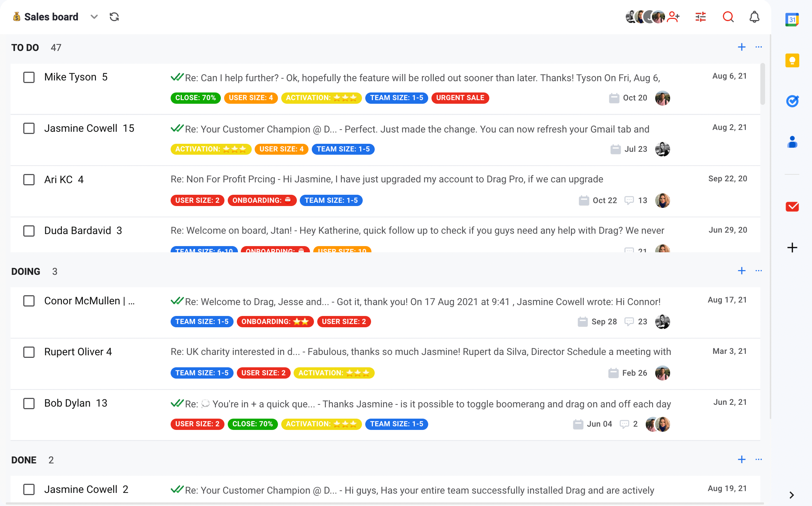This screenshot has height=506, width=812.
Task: Click the red URGENT SALE tag
Action: (x=460, y=98)
